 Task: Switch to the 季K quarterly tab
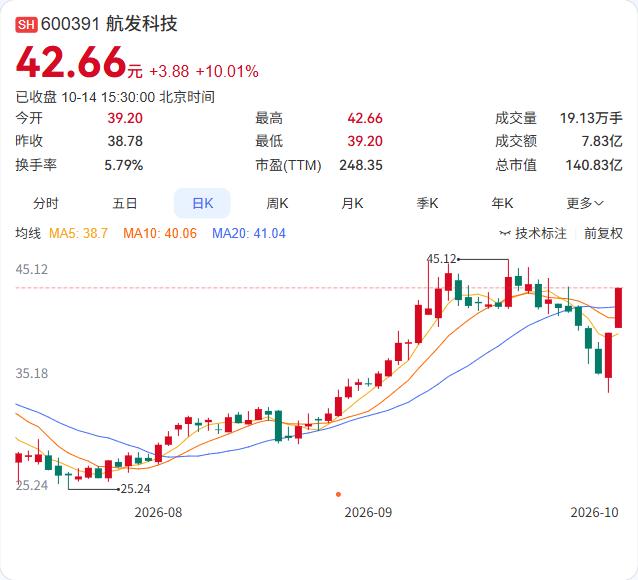pyautogui.click(x=427, y=203)
